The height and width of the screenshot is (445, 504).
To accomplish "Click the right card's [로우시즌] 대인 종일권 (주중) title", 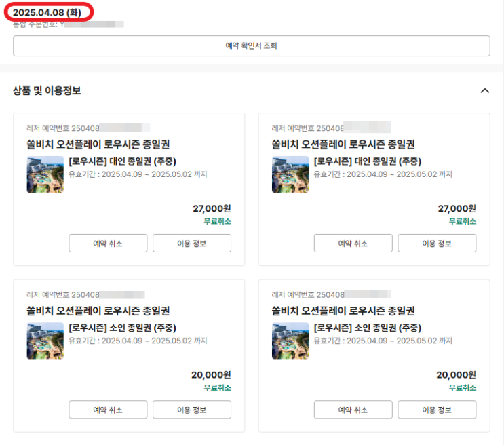I will point(368,161).
